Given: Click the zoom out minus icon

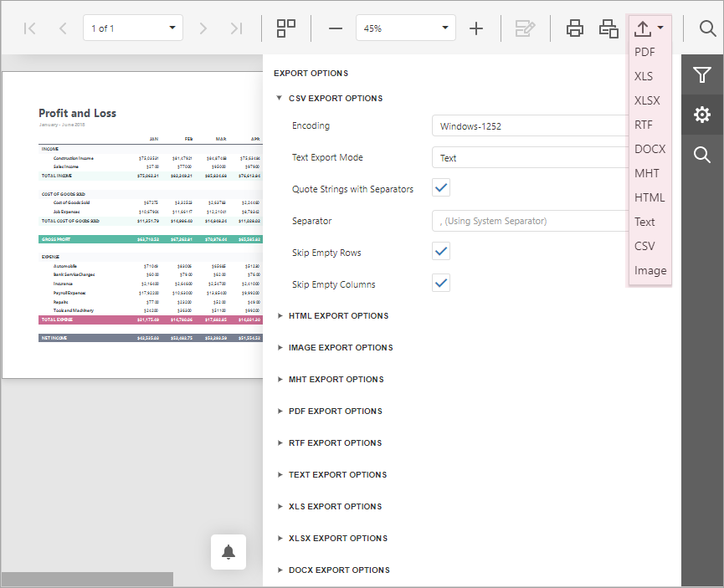Looking at the screenshot, I should (335, 28).
